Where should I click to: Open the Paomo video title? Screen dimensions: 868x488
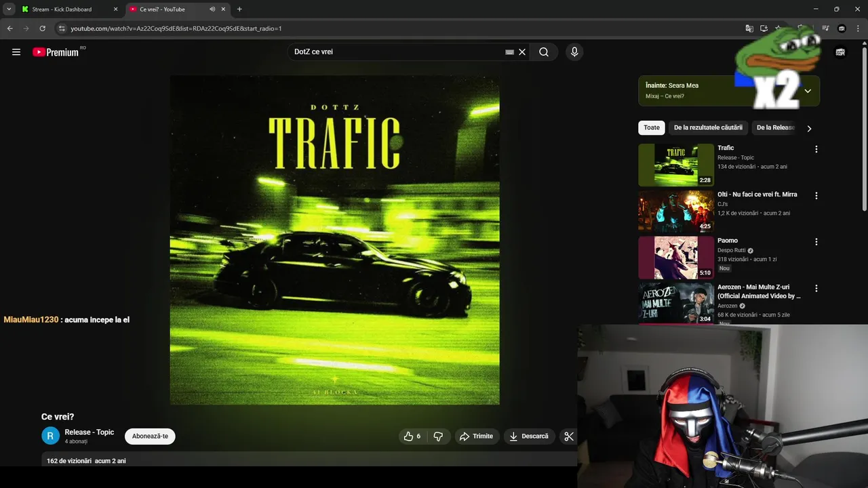pyautogui.click(x=728, y=241)
